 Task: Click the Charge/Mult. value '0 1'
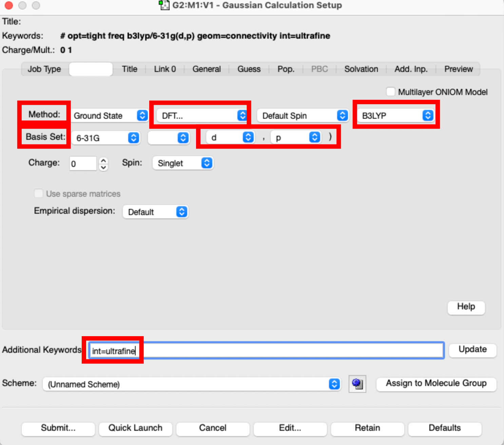tap(66, 50)
